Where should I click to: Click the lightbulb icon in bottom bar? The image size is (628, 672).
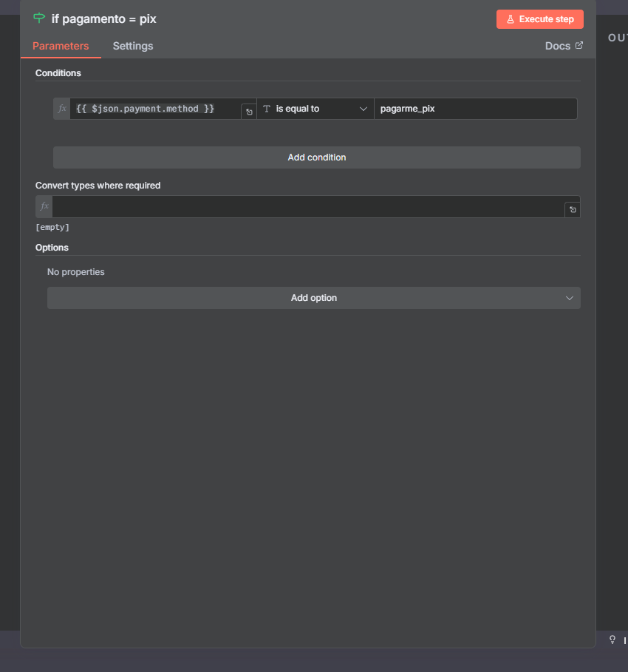pyautogui.click(x=612, y=639)
